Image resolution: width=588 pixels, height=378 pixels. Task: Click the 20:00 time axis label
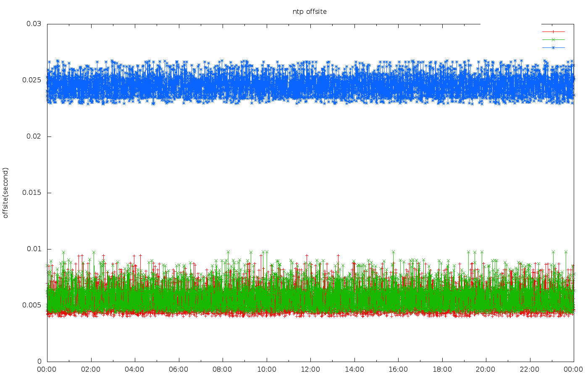coord(486,370)
